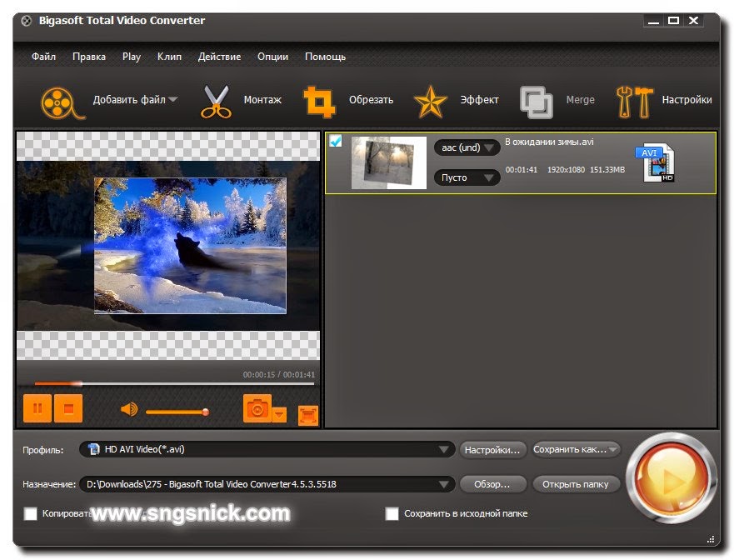Click the Эффект toolbar label
This screenshot has height=560, width=734.
[x=479, y=100]
